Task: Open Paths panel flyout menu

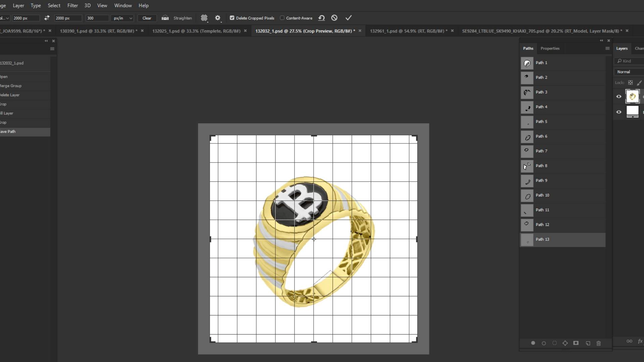Action: click(607, 49)
